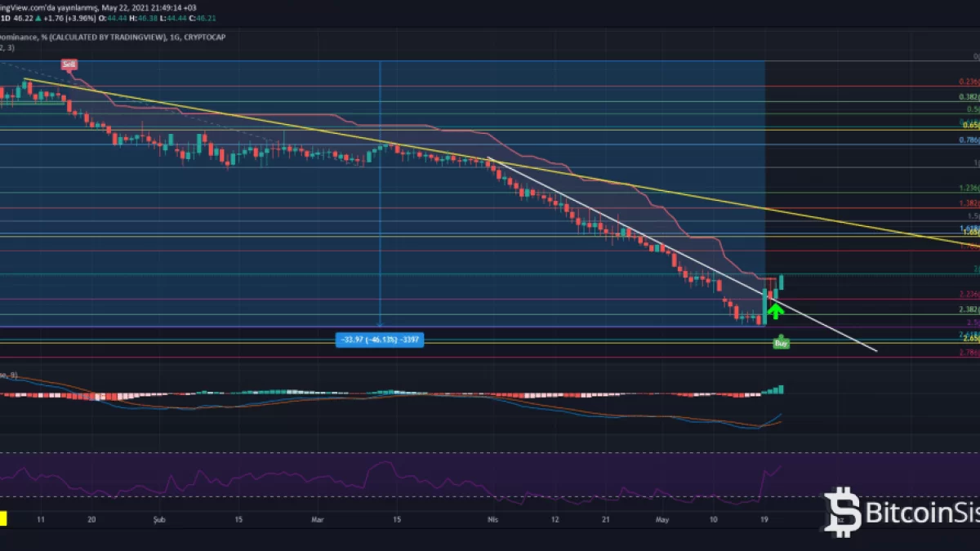Click the red Sell signal label
This screenshot has width=980, height=551.
tap(69, 64)
